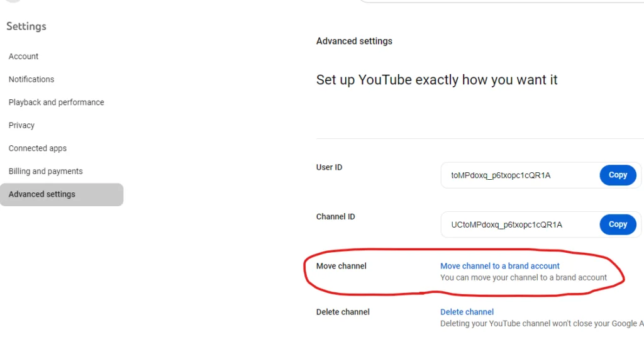Click the bold User ID label

329,167
